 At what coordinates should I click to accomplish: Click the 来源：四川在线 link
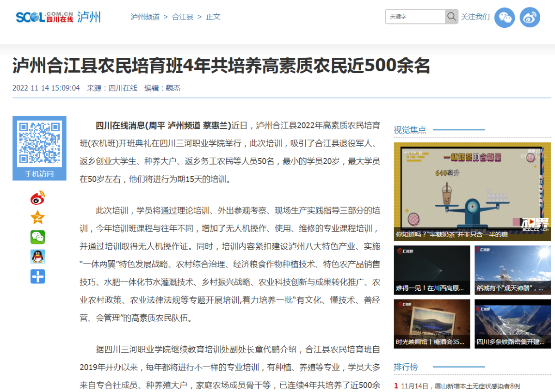tap(123, 88)
